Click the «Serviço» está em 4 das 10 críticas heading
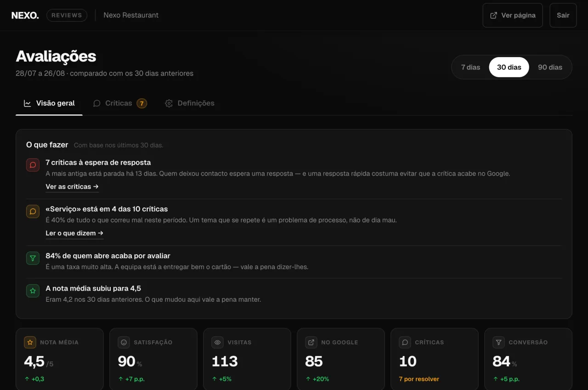 point(107,209)
